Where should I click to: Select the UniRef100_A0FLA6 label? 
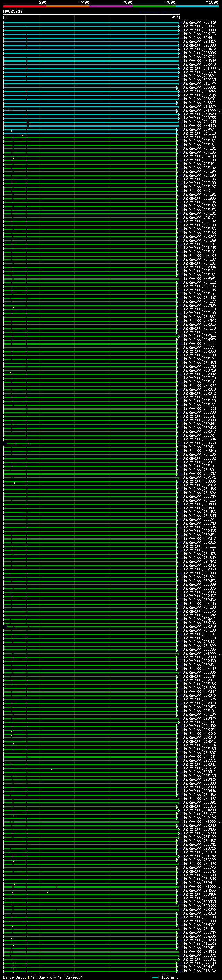coord(199,286)
